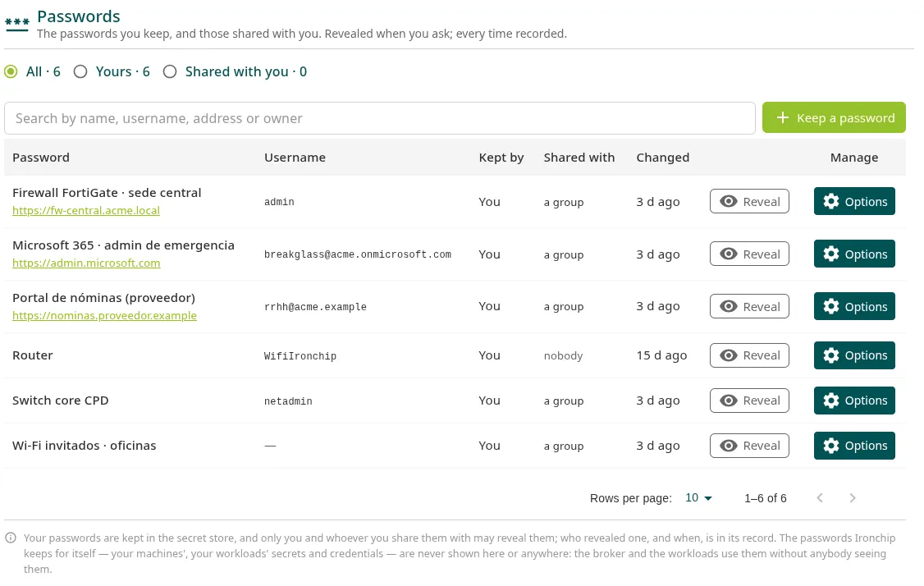The width and height of the screenshot is (924, 586).
Task: Click the Changed column header
Action: click(662, 158)
